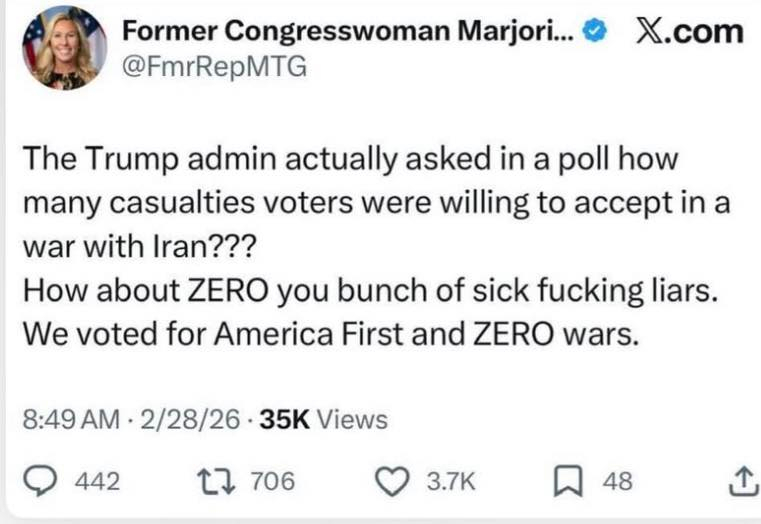This screenshot has height=524, width=761.
Task: Click the 48 bookmarks count
Action: [617, 482]
